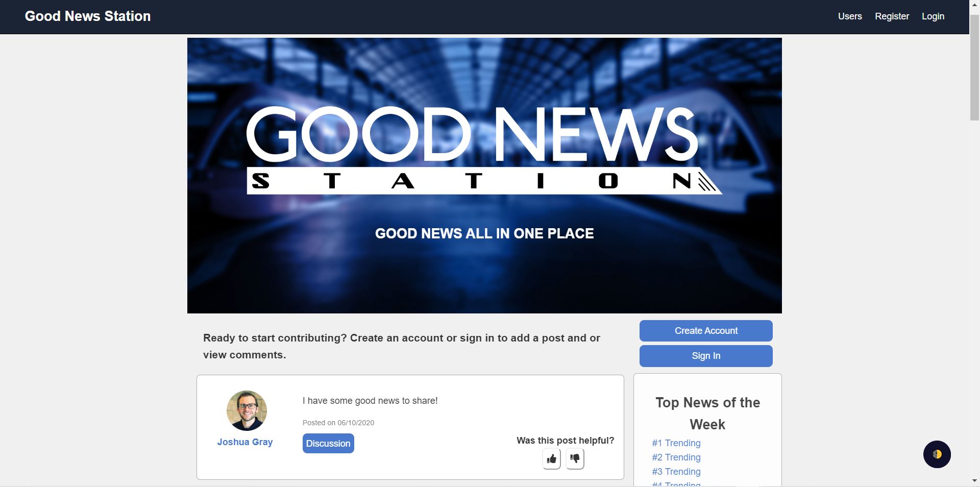Click the scrollbar down arrow
Viewport: 980px width, 487px height.
[974, 481]
